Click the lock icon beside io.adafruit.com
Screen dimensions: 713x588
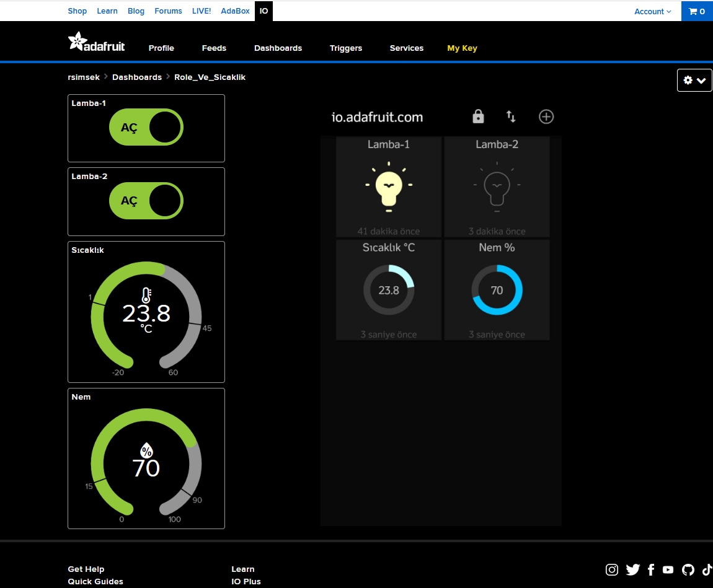[x=478, y=116]
